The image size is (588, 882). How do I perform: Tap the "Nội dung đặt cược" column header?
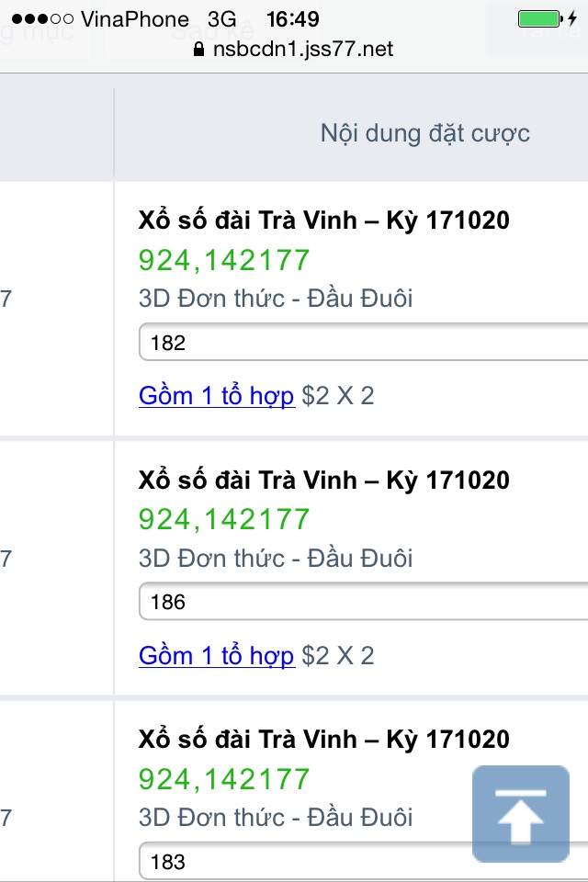[424, 133]
